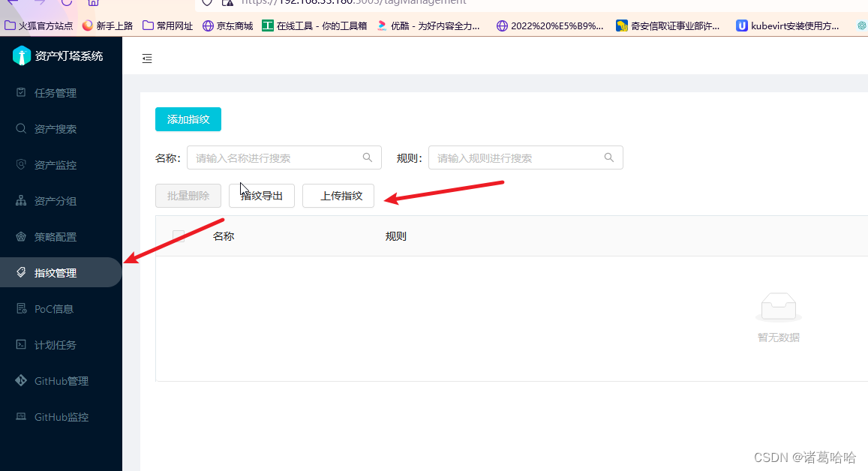868x471 pixels.
Task: Open 资产搜索 menu item
Action: pos(61,129)
